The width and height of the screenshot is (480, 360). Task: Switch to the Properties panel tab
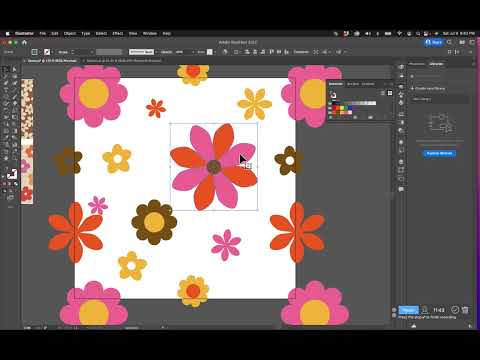tap(417, 64)
